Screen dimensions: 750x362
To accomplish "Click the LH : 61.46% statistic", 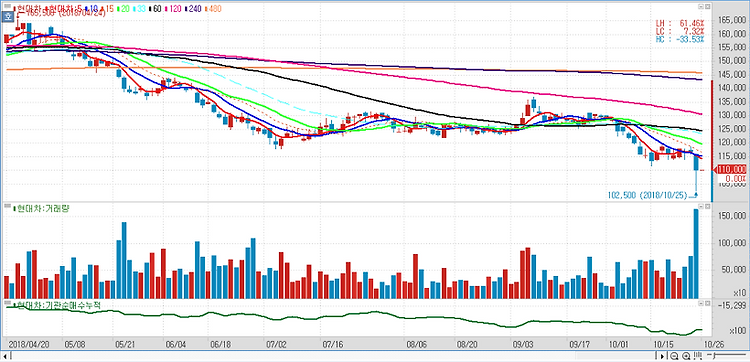I will click(x=681, y=22).
